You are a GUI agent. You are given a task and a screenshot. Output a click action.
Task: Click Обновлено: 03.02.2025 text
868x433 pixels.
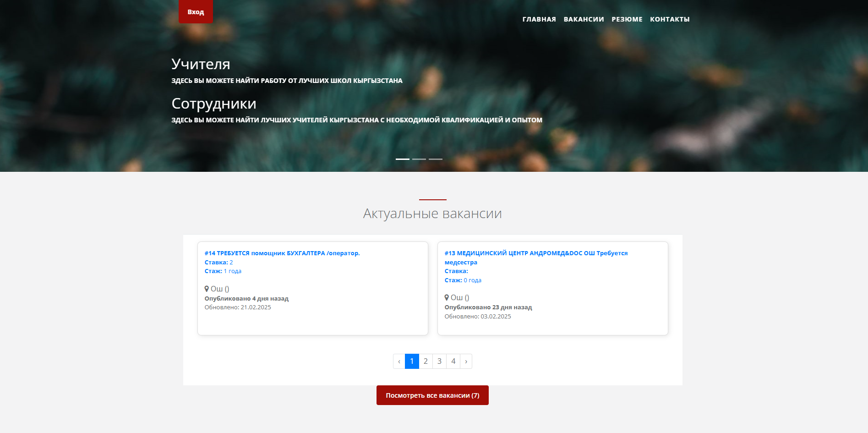click(478, 317)
